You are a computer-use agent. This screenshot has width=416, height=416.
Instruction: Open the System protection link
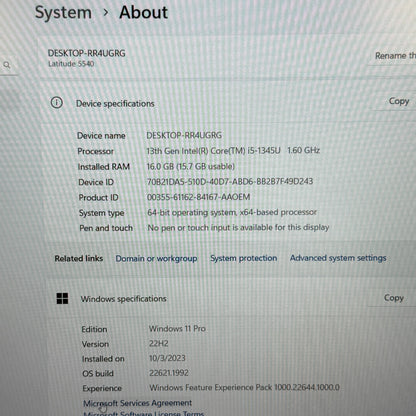244,258
